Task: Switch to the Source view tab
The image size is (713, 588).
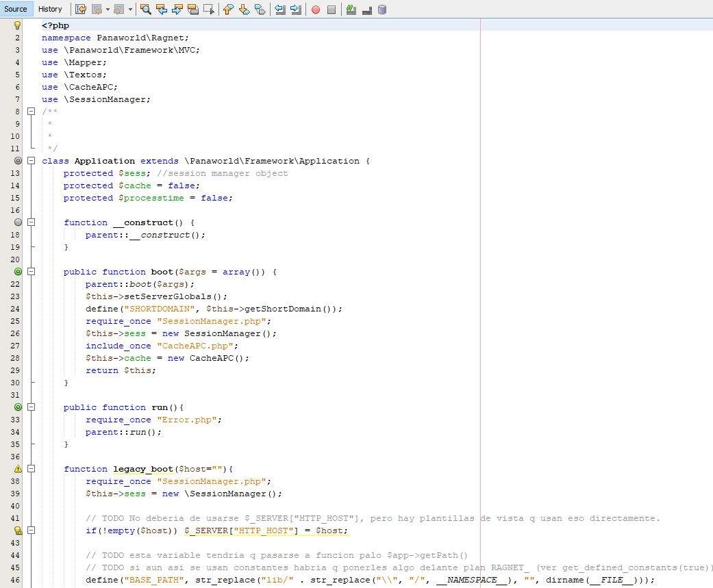Action: click(16, 9)
